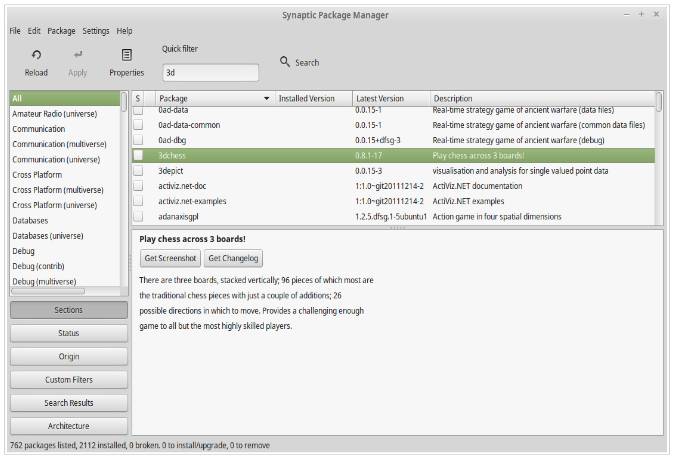Click the Search magnifier icon
This screenshot has width=676, height=459.
coord(285,62)
